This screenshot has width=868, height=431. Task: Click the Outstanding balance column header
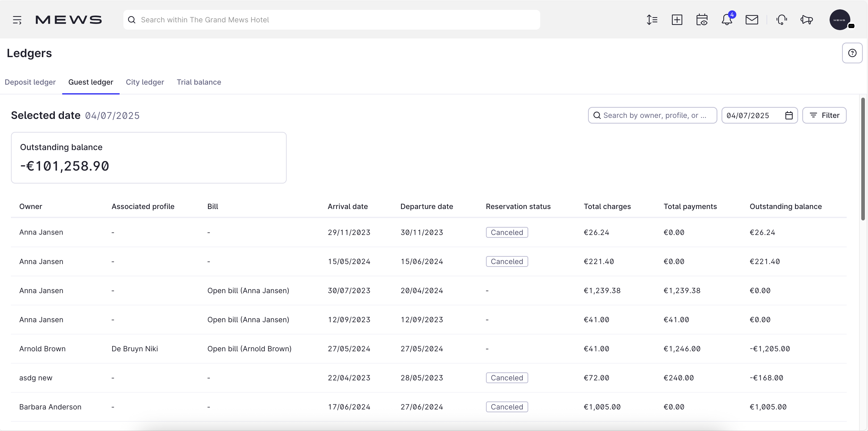tap(785, 206)
